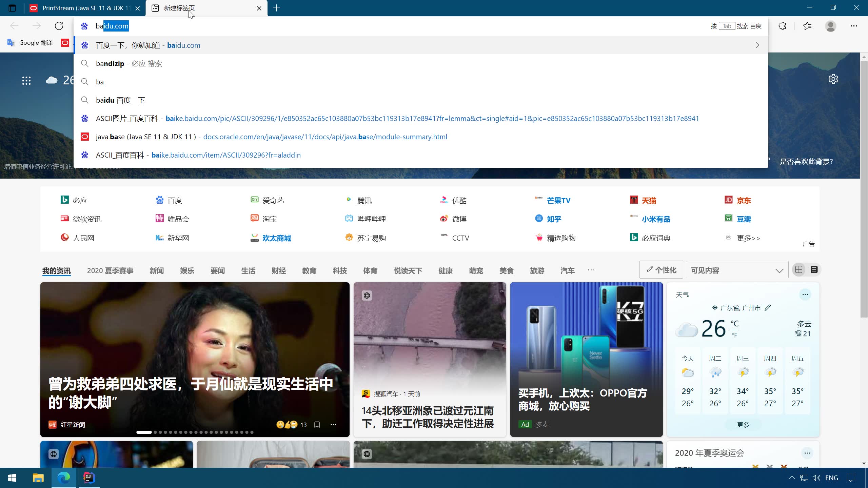Select the 汽车 news tab
This screenshot has height=488, width=868.
point(568,270)
